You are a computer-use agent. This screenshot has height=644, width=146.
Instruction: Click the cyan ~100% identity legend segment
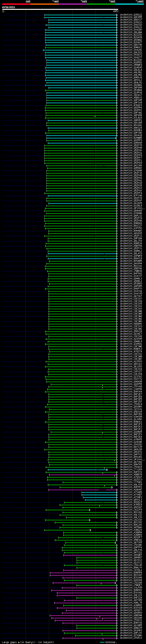pos(130,4)
